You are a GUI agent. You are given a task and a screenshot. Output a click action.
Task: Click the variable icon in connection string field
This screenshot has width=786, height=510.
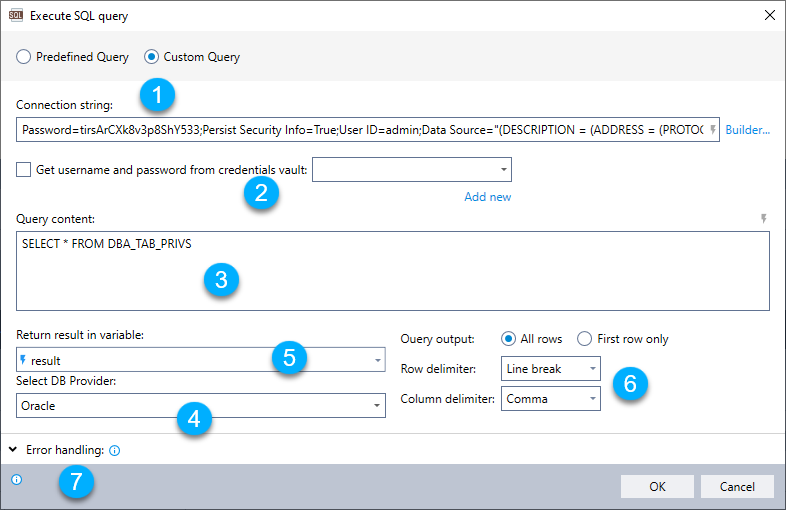click(x=713, y=130)
